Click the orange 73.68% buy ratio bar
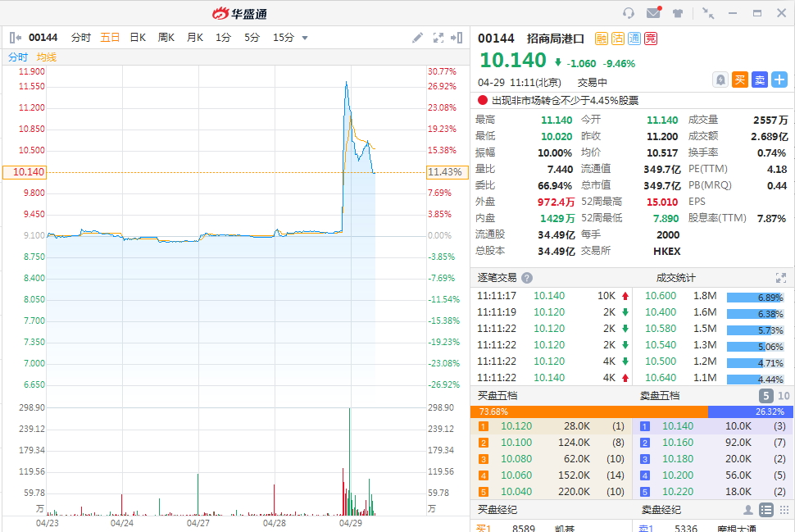The height and width of the screenshot is (532, 795). coord(589,412)
